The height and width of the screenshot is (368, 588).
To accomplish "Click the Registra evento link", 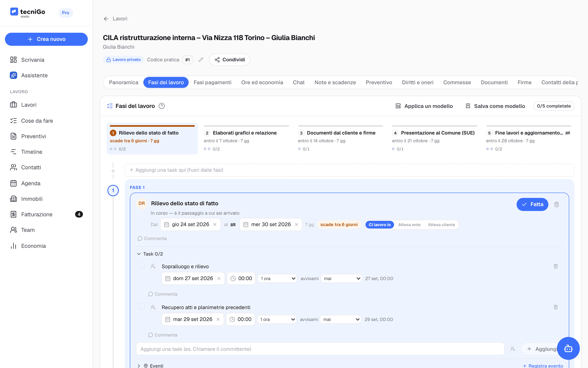I will pos(543,366).
